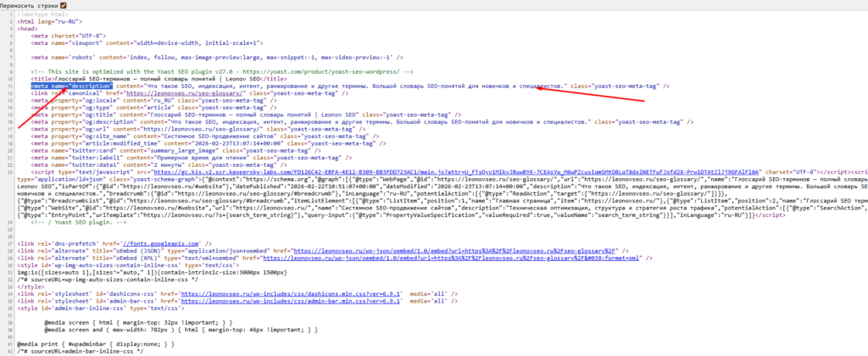This screenshot has height=356, width=868.
Task: Click the style id='admin-bar-inline-css' tag
Action: click(100, 308)
